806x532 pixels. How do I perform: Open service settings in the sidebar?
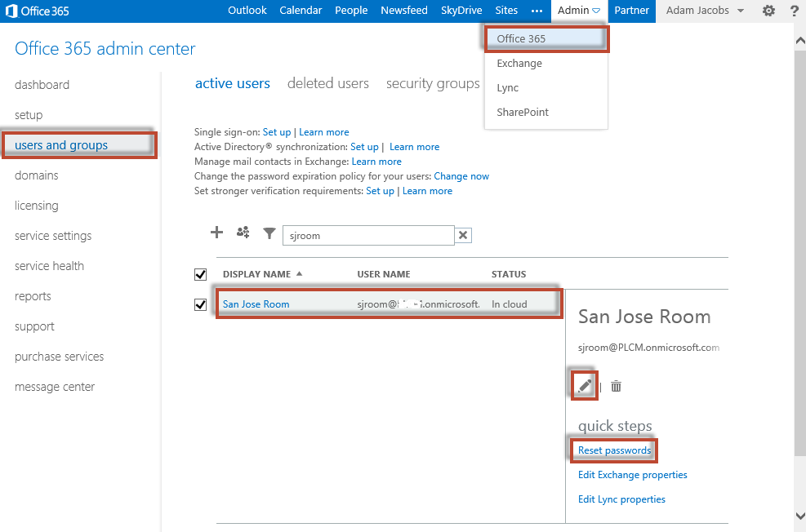(53, 236)
